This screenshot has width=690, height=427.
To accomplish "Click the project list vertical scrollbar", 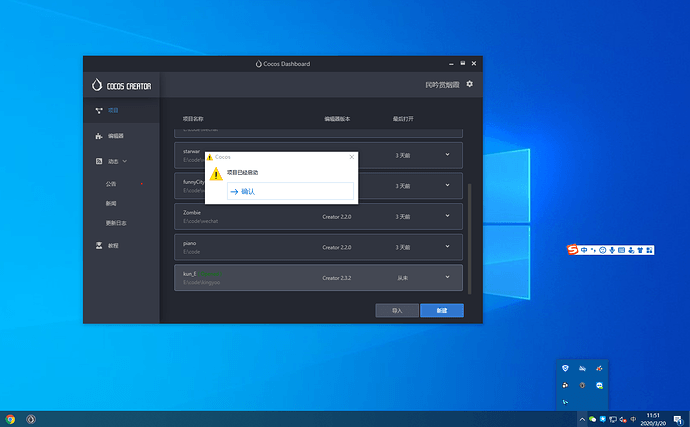I will [470, 238].
